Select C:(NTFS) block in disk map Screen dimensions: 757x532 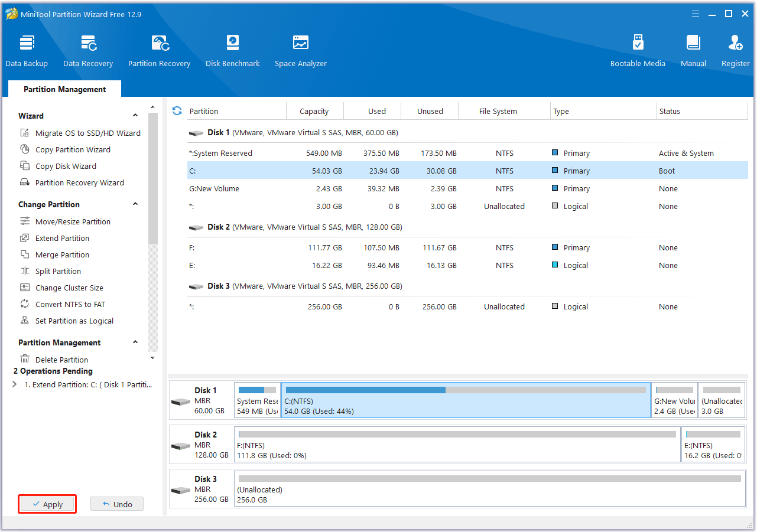point(466,400)
